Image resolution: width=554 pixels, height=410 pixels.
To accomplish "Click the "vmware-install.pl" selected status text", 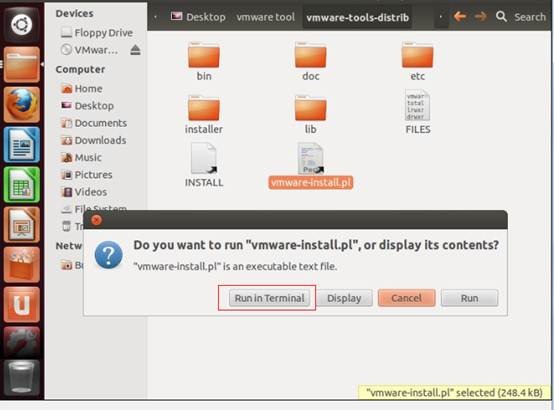I will (x=454, y=393).
